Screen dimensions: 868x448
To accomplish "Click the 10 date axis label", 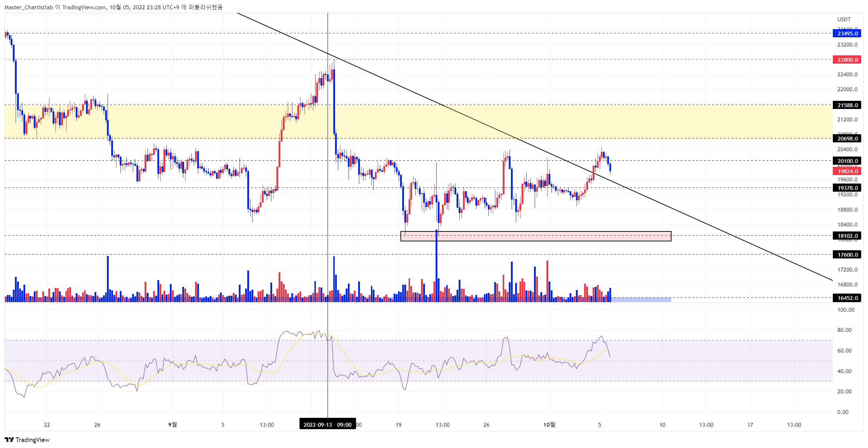I will click(x=662, y=425).
